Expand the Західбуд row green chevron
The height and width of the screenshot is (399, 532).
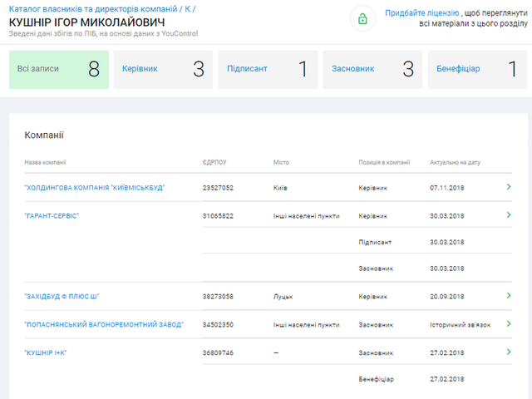point(509,295)
